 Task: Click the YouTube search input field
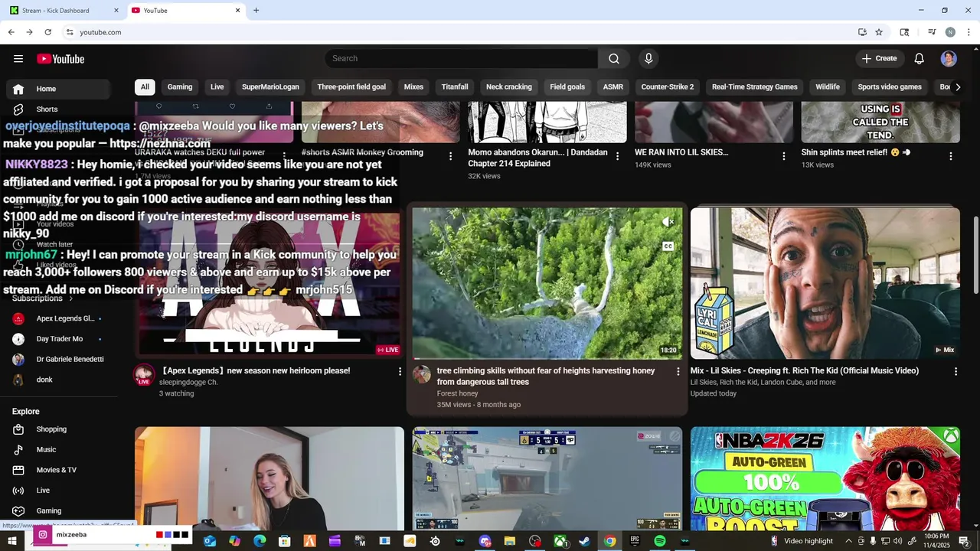[x=461, y=59]
